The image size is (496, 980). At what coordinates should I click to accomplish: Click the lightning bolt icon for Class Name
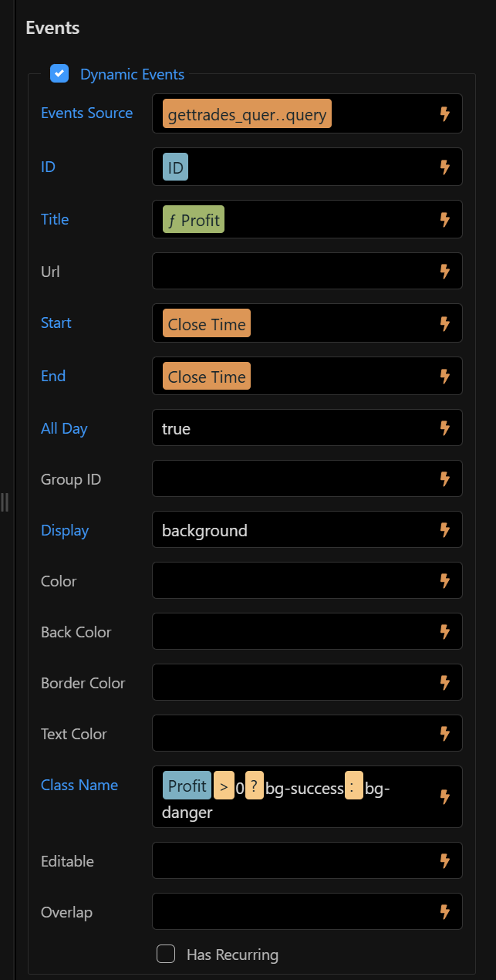click(444, 796)
